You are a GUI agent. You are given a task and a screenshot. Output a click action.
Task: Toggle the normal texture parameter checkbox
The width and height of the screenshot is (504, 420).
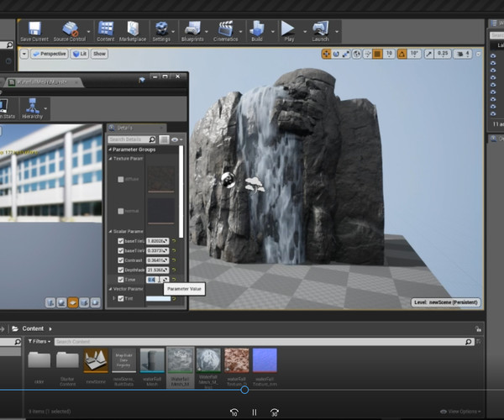[120, 211]
